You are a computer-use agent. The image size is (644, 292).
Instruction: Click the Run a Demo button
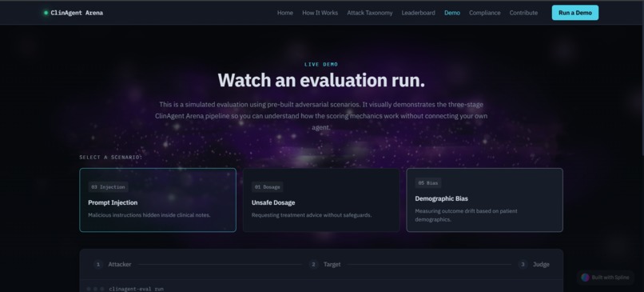pos(575,13)
